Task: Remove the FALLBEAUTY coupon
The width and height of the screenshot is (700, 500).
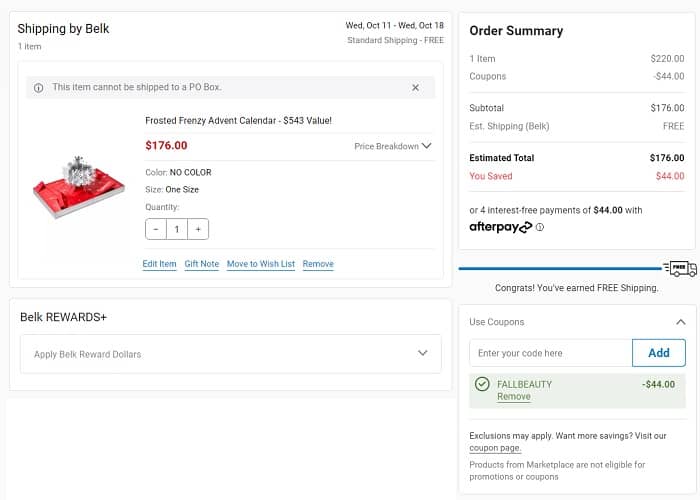Action: pos(514,397)
